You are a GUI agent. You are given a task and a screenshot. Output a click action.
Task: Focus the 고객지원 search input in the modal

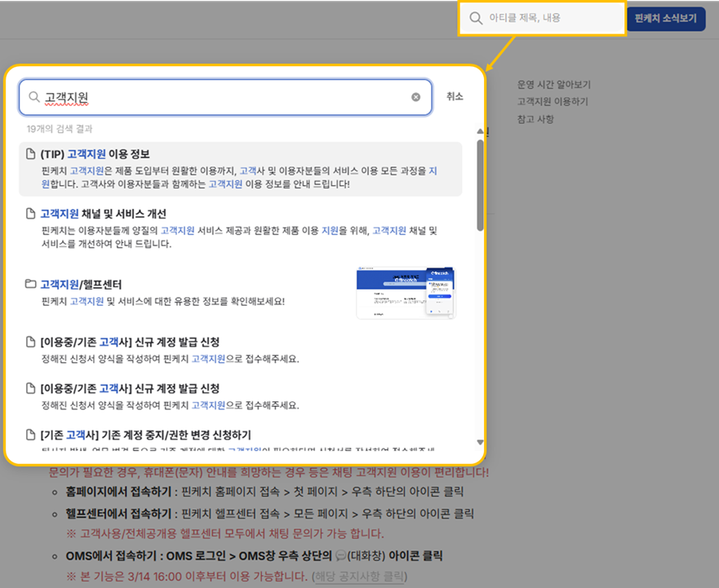pyautogui.click(x=225, y=97)
